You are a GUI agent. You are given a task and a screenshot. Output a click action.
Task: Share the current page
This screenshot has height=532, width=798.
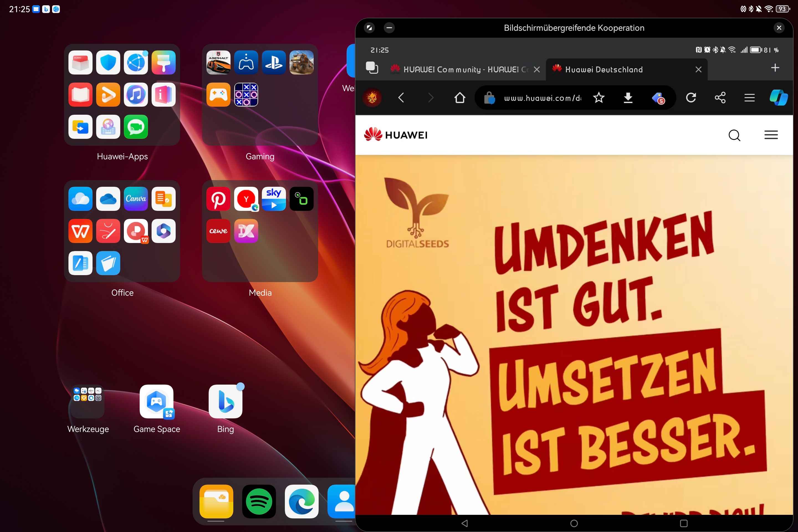[720, 98]
